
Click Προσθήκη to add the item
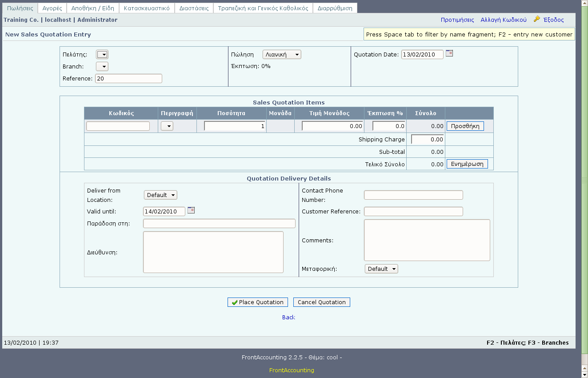coord(465,126)
